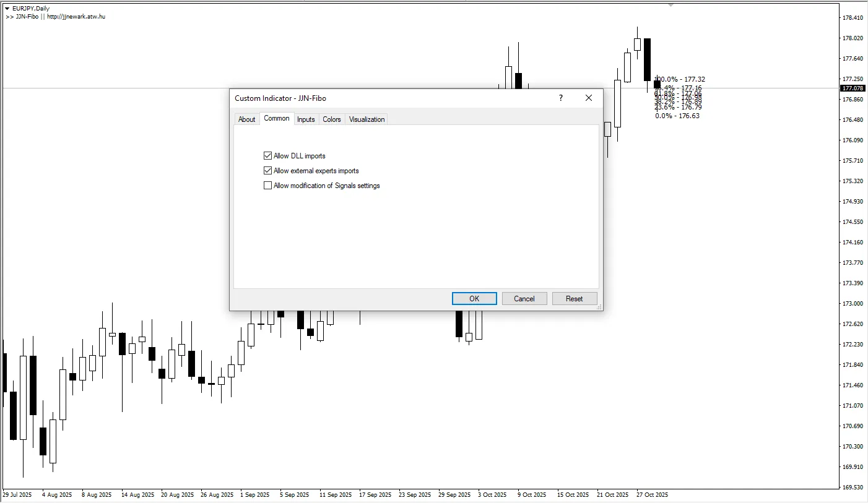This screenshot has width=868, height=503.
Task: Click price axis value 170.690
Action: click(x=853, y=426)
